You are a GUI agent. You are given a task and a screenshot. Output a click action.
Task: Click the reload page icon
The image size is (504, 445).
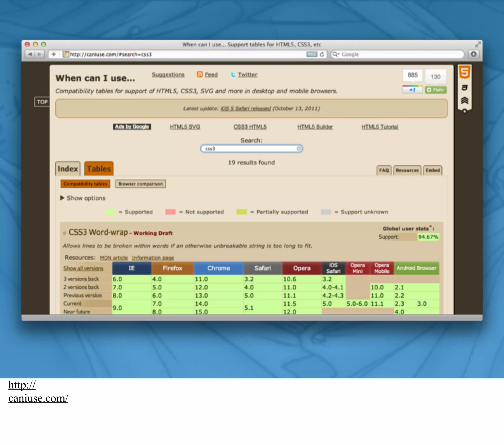click(322, 54)
